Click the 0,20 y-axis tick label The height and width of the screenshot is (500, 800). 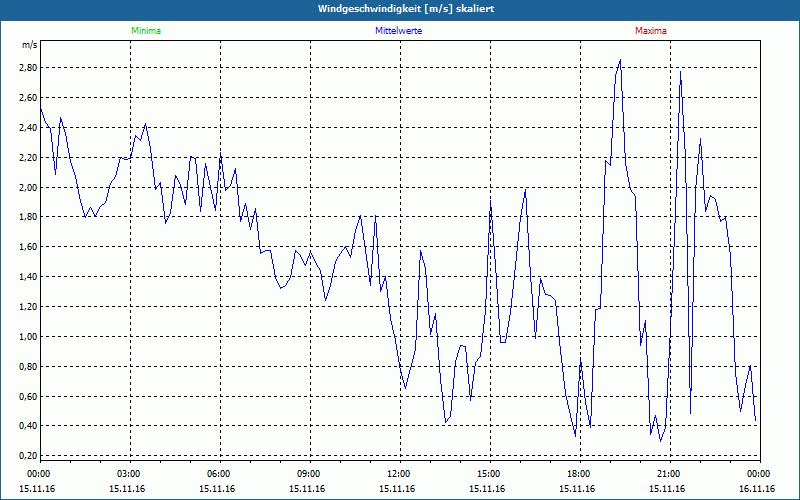[30, 456]
